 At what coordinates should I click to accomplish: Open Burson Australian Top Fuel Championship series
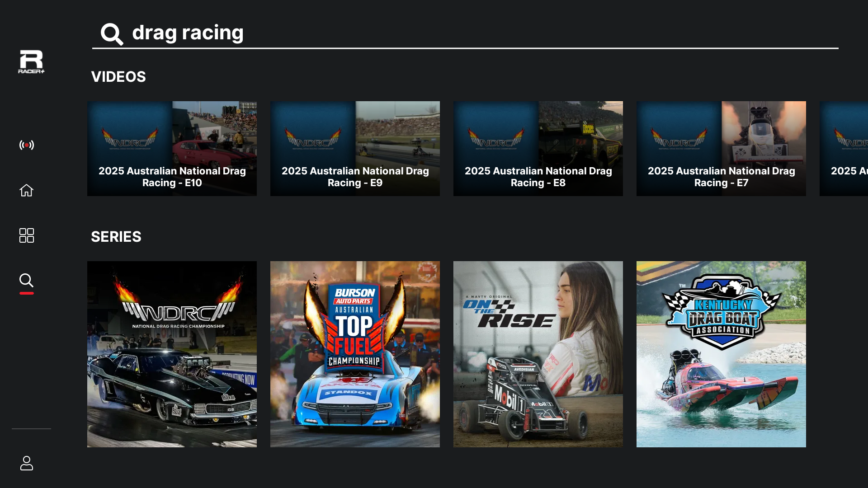tap(355, 354)
